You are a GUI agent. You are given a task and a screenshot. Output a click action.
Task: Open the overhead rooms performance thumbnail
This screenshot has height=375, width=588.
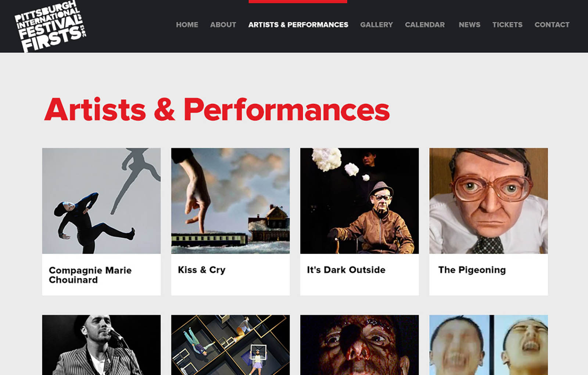pyautogui.click(x=230, y=345)
